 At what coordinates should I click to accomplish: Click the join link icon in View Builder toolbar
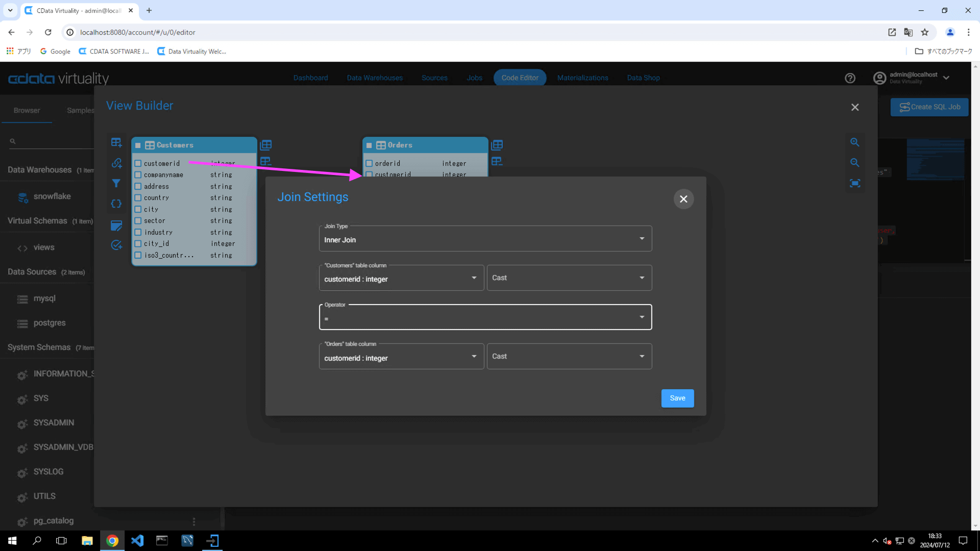coord(116,163)
